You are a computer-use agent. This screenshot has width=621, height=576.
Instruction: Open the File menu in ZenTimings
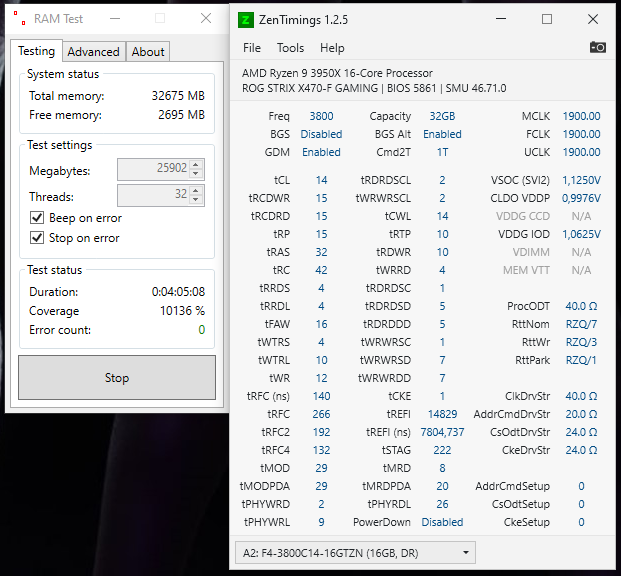click(x=252, y=48)
